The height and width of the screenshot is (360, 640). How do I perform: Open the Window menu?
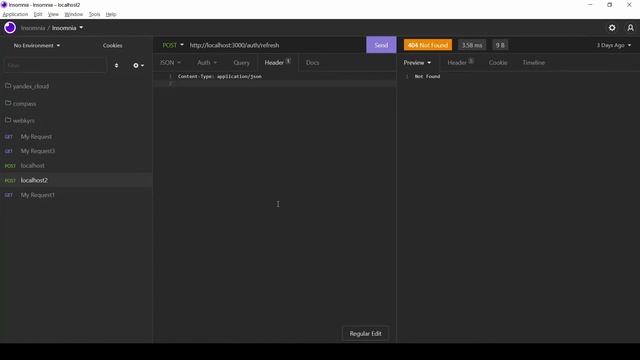point(73,14)
